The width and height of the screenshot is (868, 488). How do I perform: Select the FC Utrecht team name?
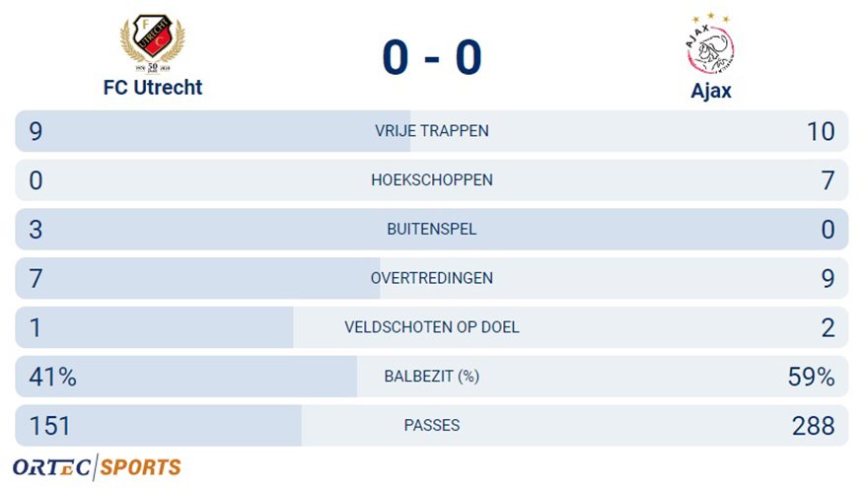click(x=153, y=88)
